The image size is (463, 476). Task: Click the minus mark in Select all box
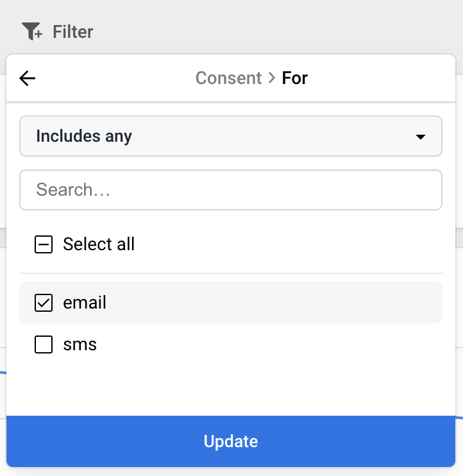(44, 244)
